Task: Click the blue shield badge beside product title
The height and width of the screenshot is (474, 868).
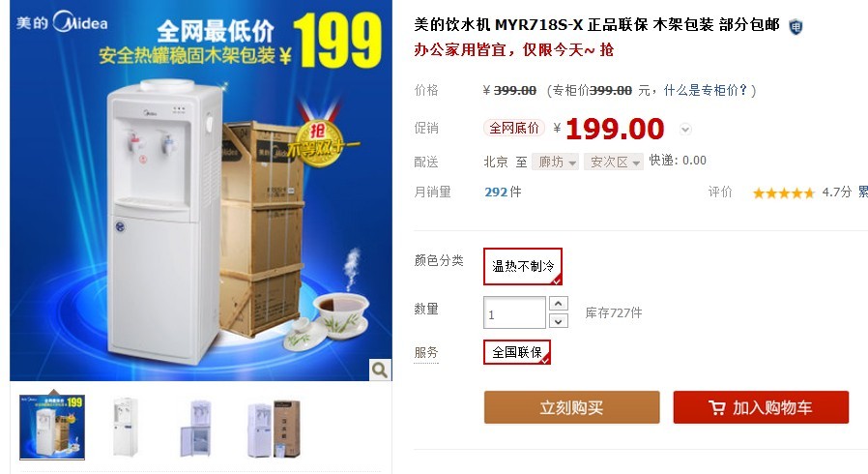Action: [796, 26]
